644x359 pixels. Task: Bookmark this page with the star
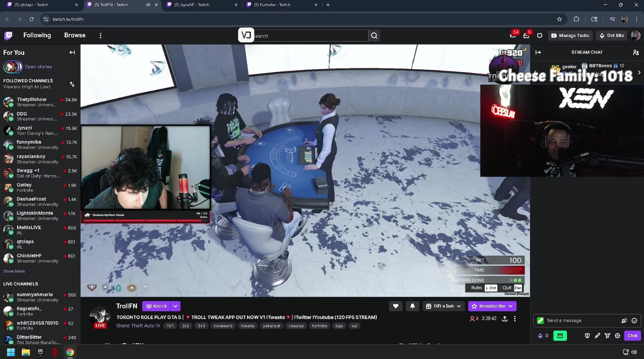(x=559, y=19)
